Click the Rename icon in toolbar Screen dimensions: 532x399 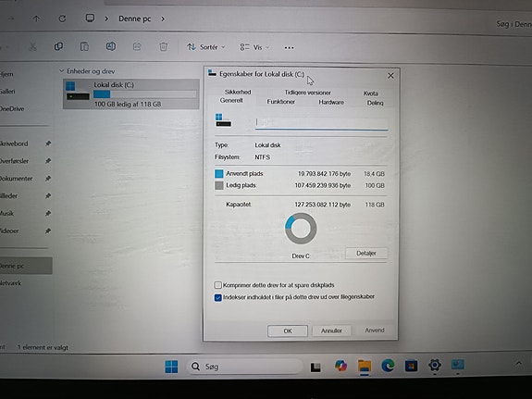click(111, 46)
